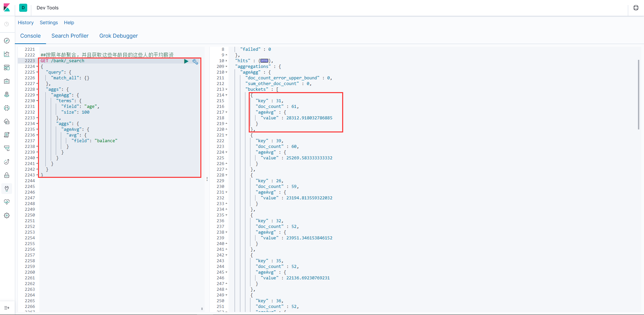
Task: Switch to the Grok Debugger tab
Action: pos(118,36)
